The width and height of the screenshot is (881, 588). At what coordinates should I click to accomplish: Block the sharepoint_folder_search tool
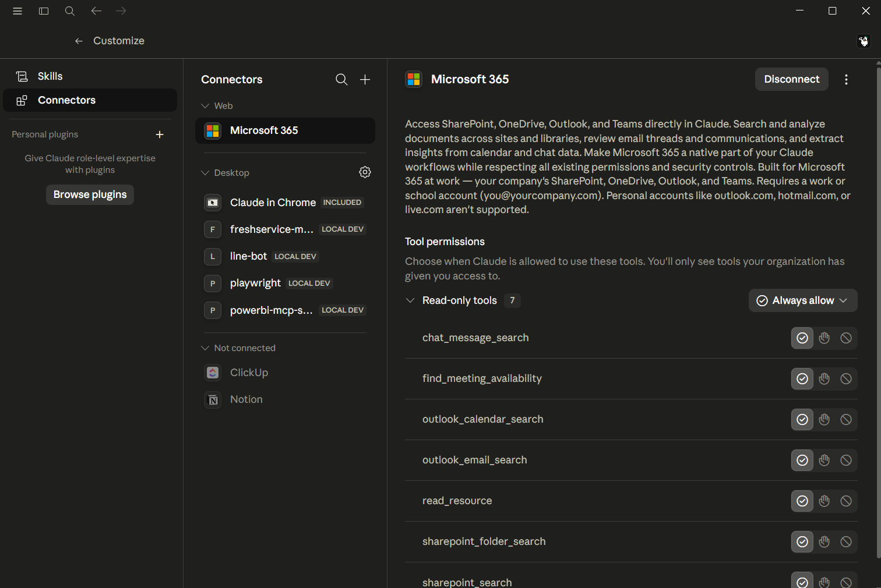[846, 542]
